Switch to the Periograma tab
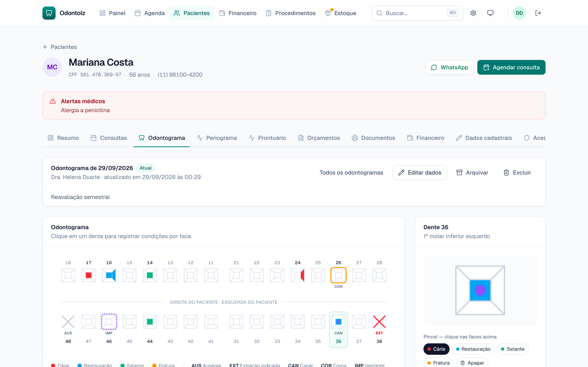 216,138
